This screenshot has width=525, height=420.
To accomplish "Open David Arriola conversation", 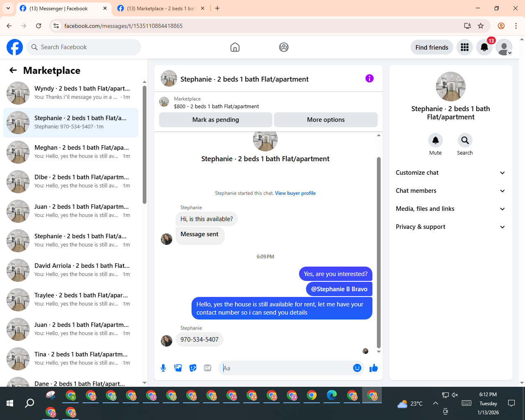I will [x=71, y=270].
